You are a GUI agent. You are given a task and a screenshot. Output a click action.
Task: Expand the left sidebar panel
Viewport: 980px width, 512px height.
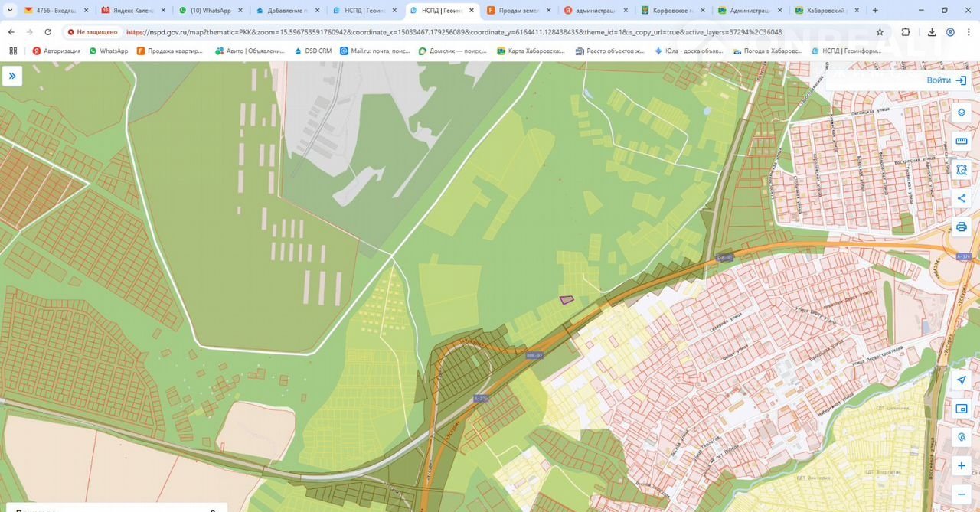[12, 76]
